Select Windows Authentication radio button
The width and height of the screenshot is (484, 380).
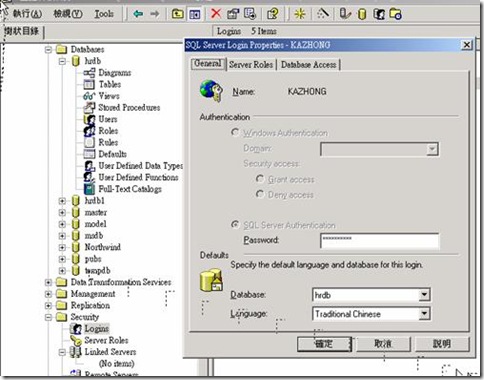(235, 132)
